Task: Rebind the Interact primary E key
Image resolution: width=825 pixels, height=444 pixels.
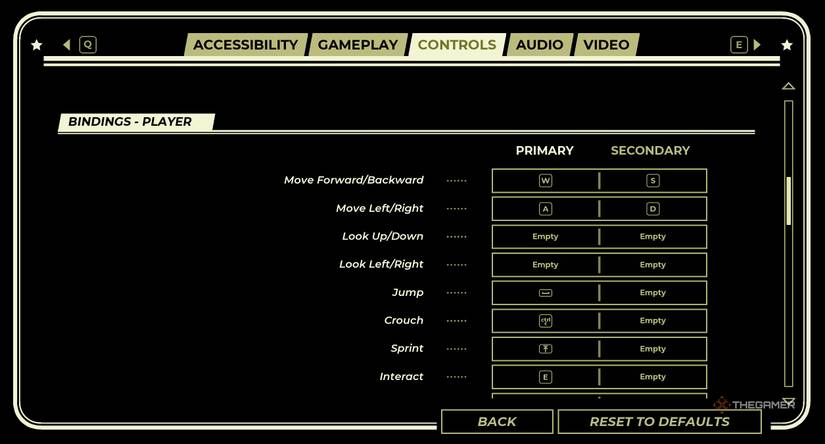Action: point(545,377)
